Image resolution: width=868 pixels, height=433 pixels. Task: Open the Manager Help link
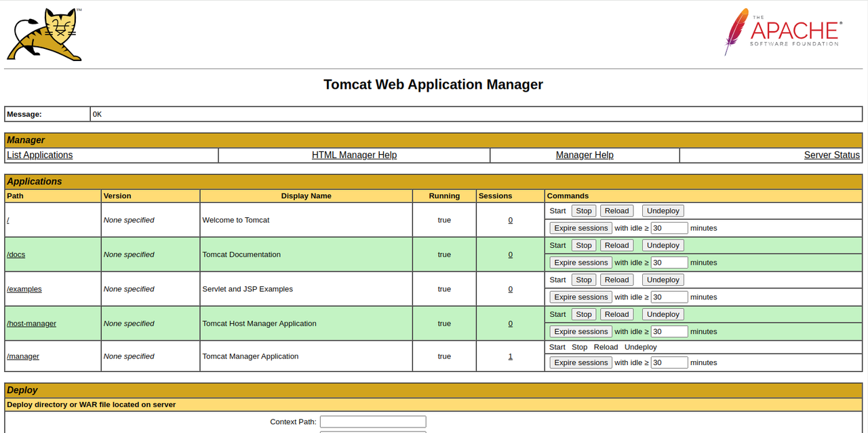click(x=585, y=155)
